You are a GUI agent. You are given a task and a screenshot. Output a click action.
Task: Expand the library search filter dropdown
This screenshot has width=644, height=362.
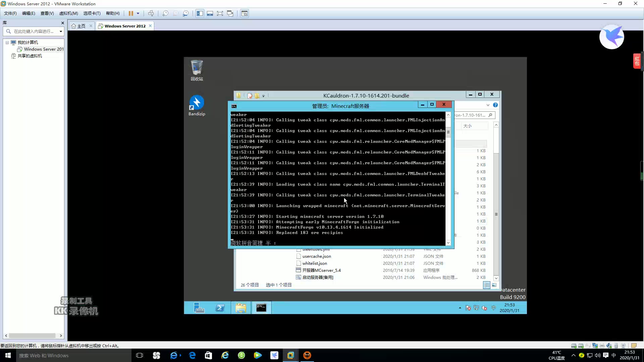(x=61, y=32)
